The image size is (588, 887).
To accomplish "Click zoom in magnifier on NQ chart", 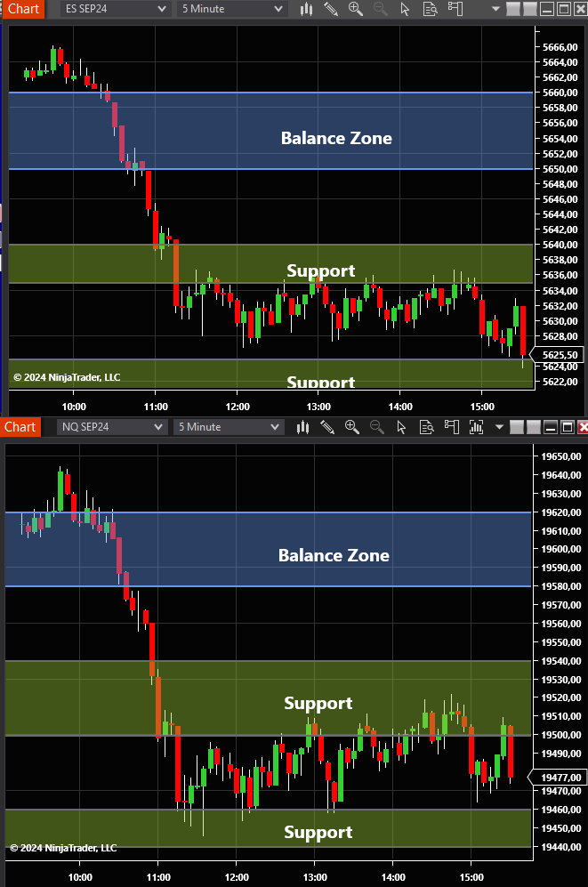I will click(x=352, y=427).
